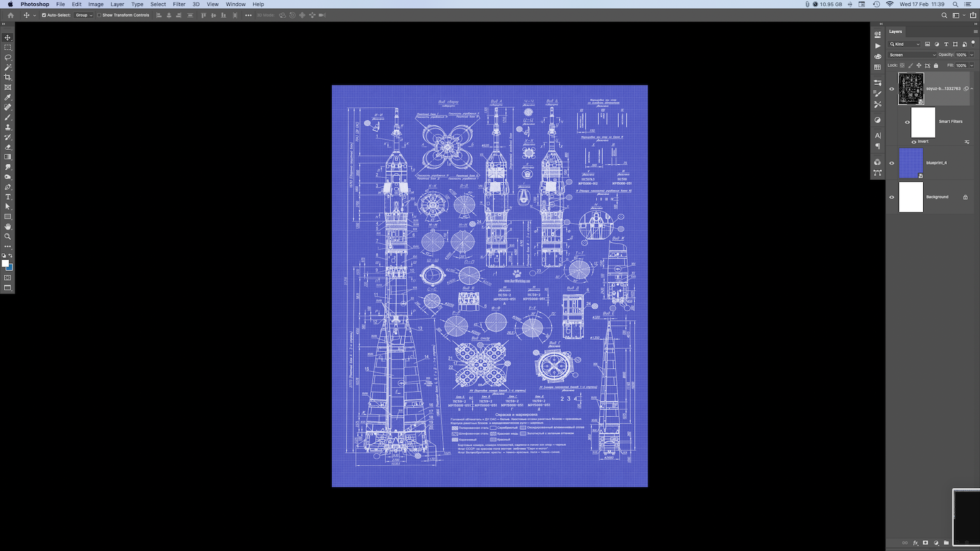Select the Gradient tool
This screenshot has height=551, width=980.
(x=8, y=157)
